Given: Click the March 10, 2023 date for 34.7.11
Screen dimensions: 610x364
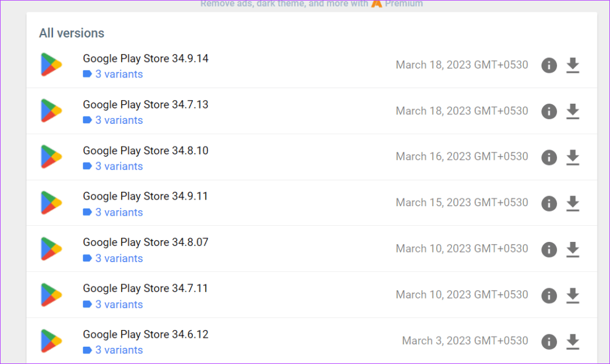Looking at the screenshot, I should tap(462, 295).
